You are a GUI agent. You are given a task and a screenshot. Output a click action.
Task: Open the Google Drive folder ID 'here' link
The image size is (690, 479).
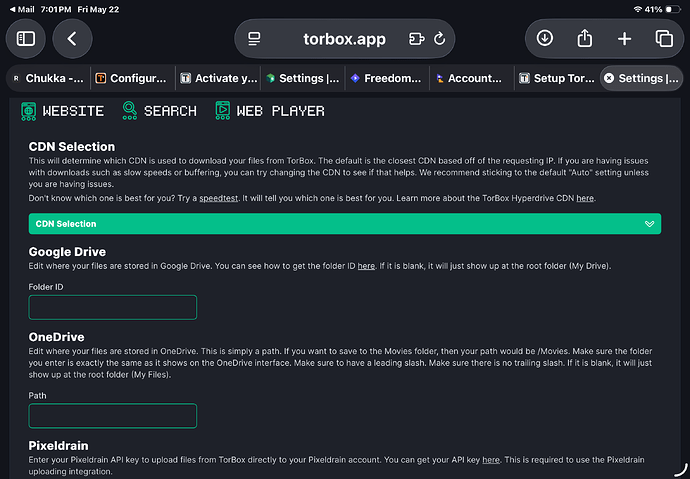pyautogui.click(x=366, y=266)
